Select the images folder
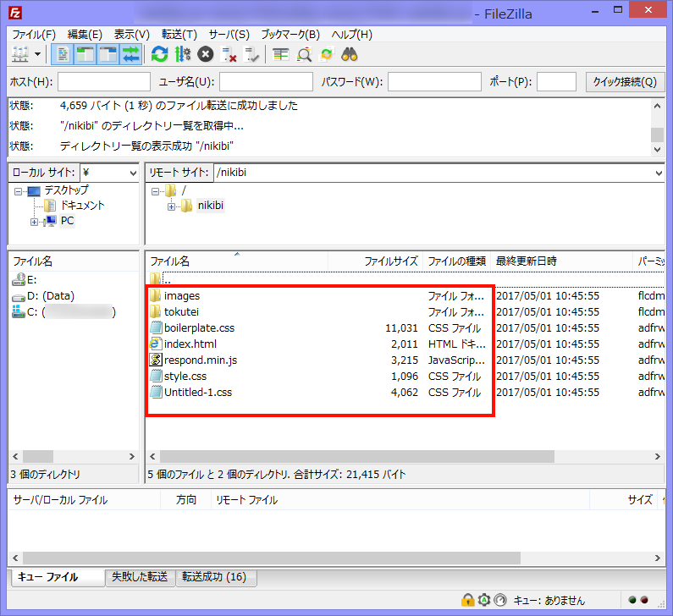This screenshot has width=673, height=616. 182,296
